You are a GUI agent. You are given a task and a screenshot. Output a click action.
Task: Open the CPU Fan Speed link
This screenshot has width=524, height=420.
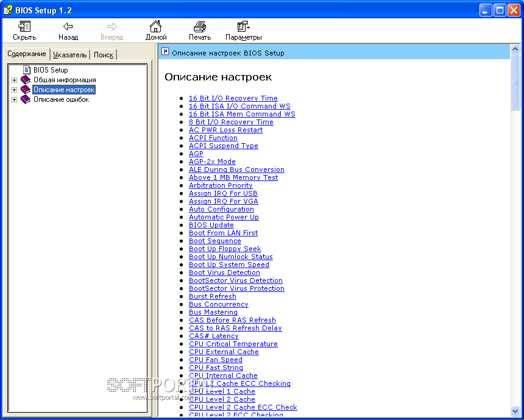coord(216,360)
